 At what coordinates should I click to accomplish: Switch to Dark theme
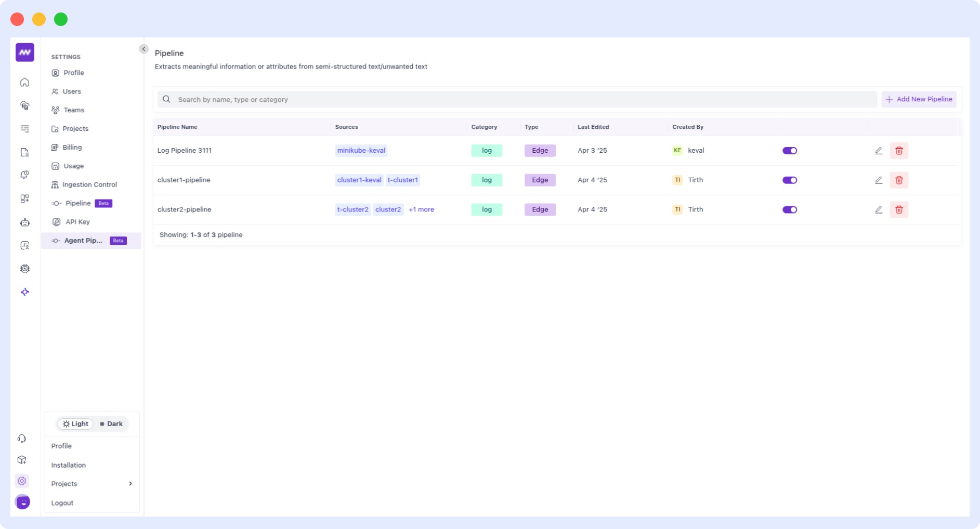(111, 424)
